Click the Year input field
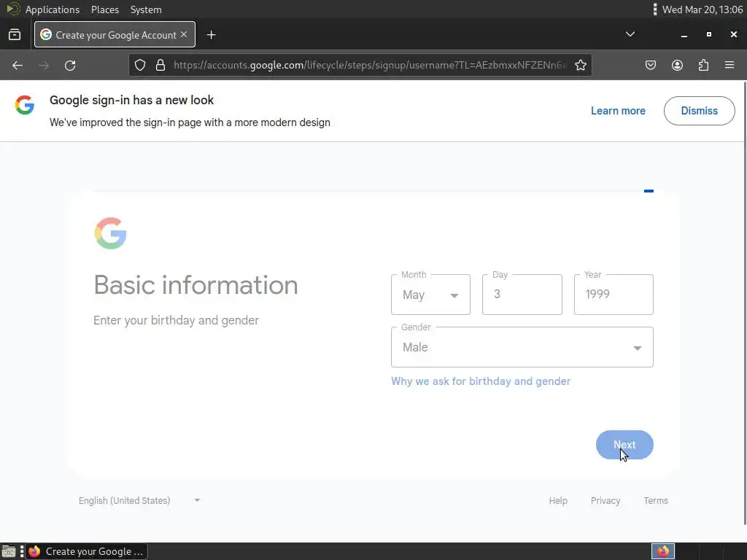 click(614, 295)
